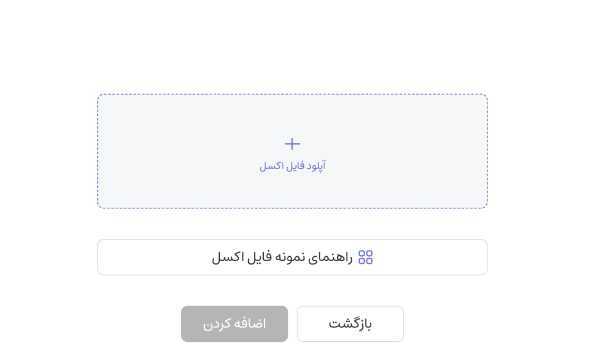Click the four-squares icon on guide button
This screenshot has width=601, height=364.
coord(366,257)
